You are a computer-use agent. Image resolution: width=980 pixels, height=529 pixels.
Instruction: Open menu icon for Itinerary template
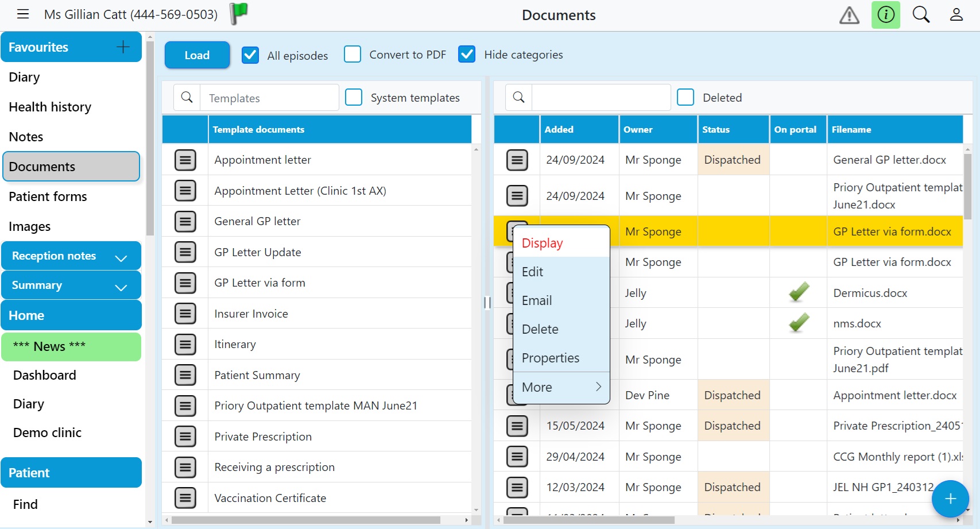click(x=185, y=344)
